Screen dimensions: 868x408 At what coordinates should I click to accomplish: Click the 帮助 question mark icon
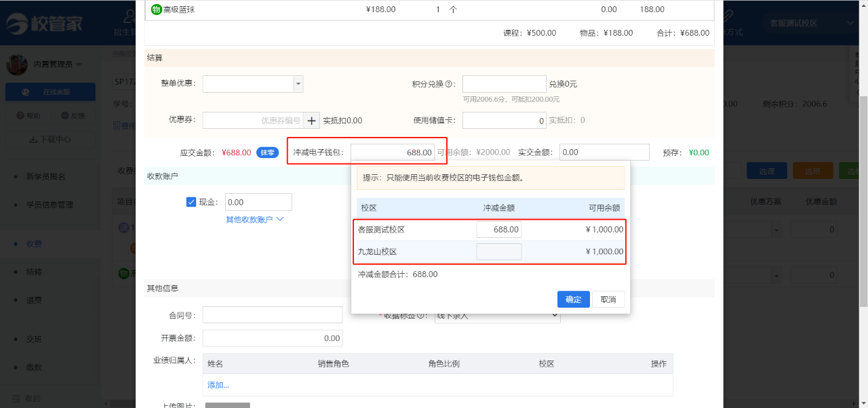click(20, 116)
